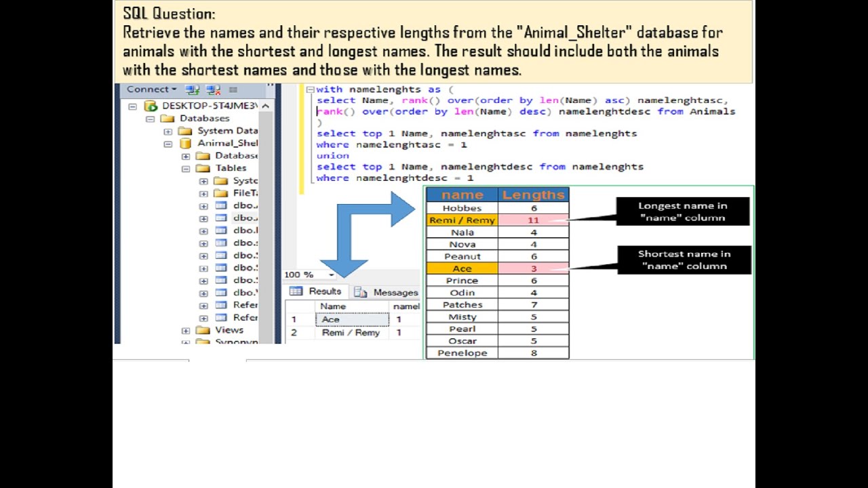
Task: Select the Tables folder node
Action: pos(231,168)
